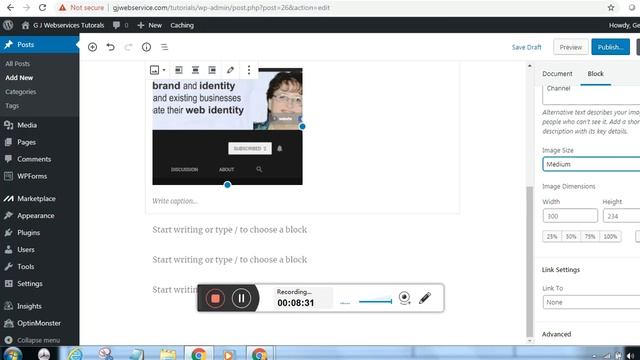The width and height of the screenshot is (640, 360).
Task: Click the Add block plus icon
Action: [x=93, y=47]
